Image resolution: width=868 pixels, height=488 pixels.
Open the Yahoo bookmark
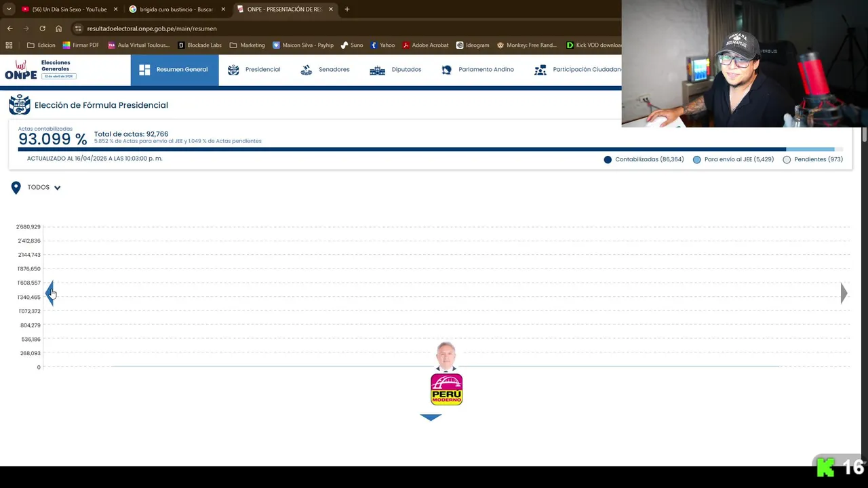(382, 45)
